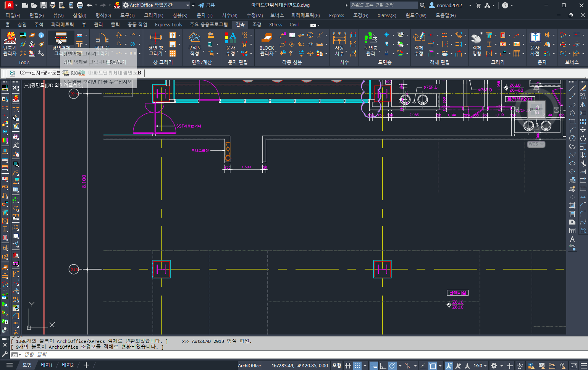
Task: Toggle the grid display in status bar
Action: coord(348,365)
